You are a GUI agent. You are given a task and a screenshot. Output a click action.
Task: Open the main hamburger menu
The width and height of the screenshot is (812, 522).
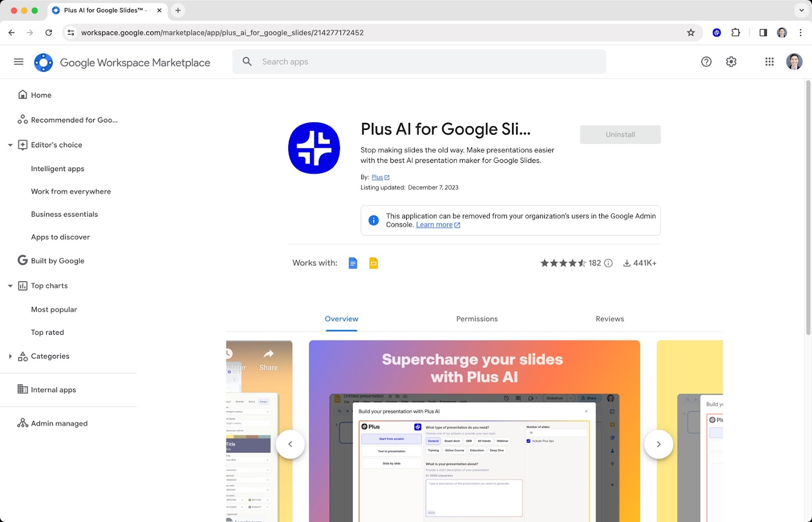pos(19,62)
